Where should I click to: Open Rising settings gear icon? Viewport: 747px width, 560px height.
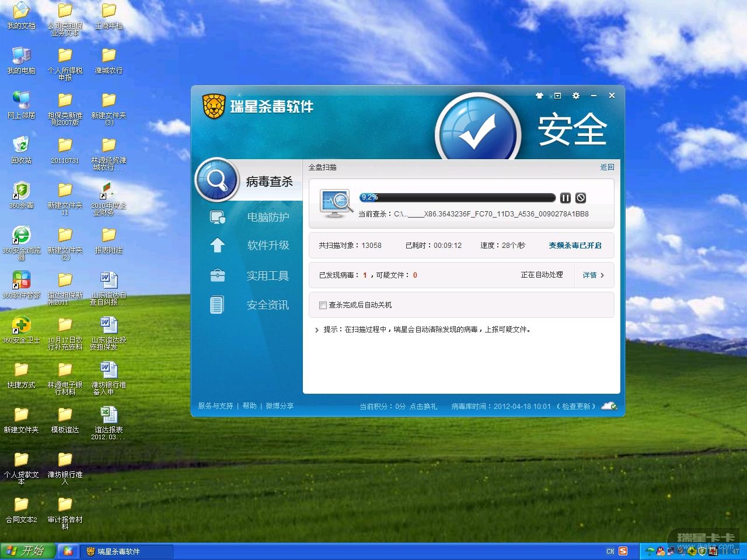576,96
